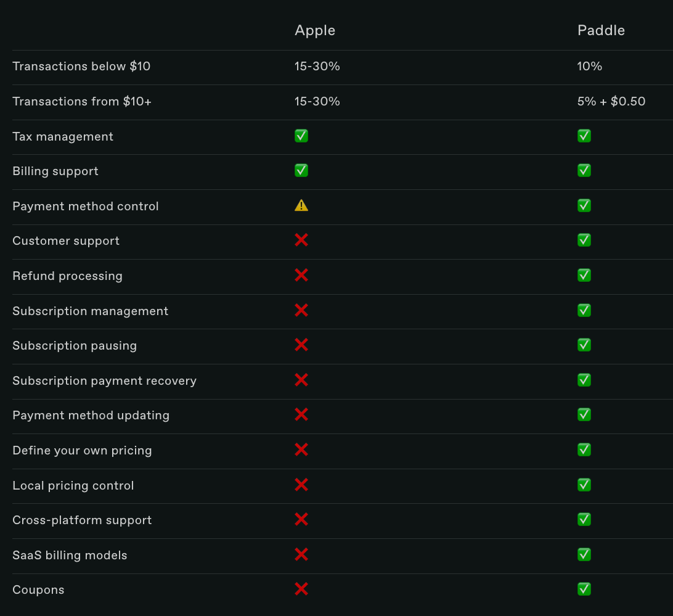Click Apple's red X for Subscription management
The height and width of the screenshot is (616, 673).
coord(301,310)
